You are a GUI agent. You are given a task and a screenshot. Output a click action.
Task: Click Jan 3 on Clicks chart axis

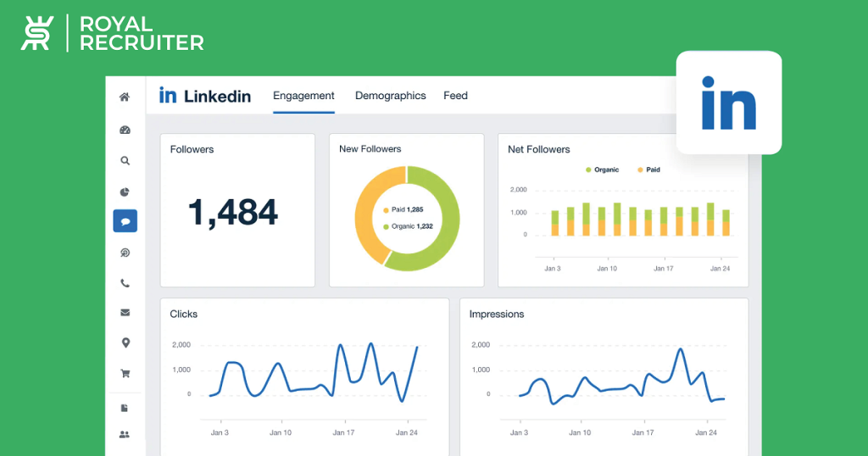[x=220, y=433]
